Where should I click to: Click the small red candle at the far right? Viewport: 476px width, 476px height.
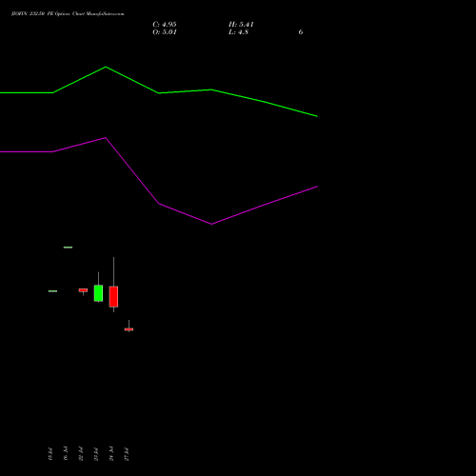[129, 329]
